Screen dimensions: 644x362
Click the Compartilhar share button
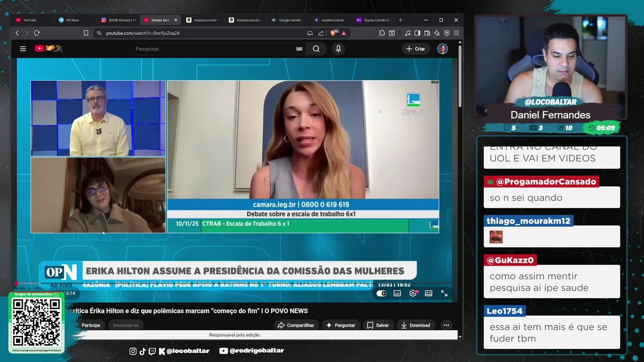[296, 325]
